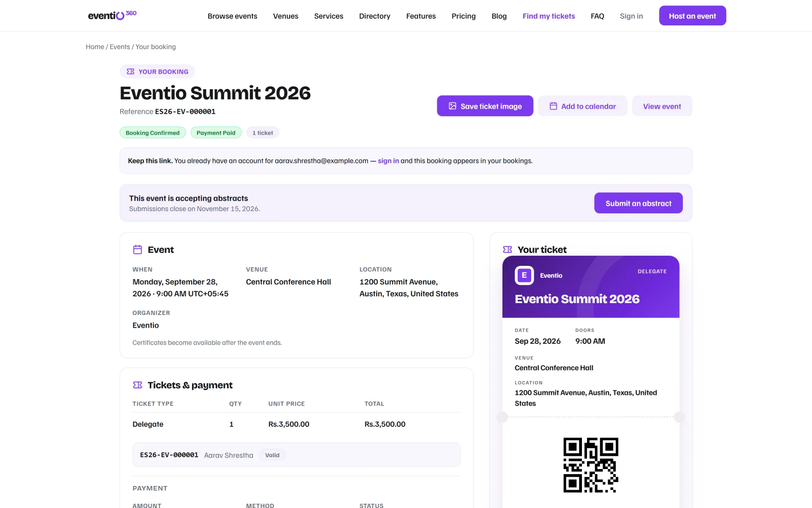
Task: Click the 1 ticket badge
Action: tap(263, 133)
